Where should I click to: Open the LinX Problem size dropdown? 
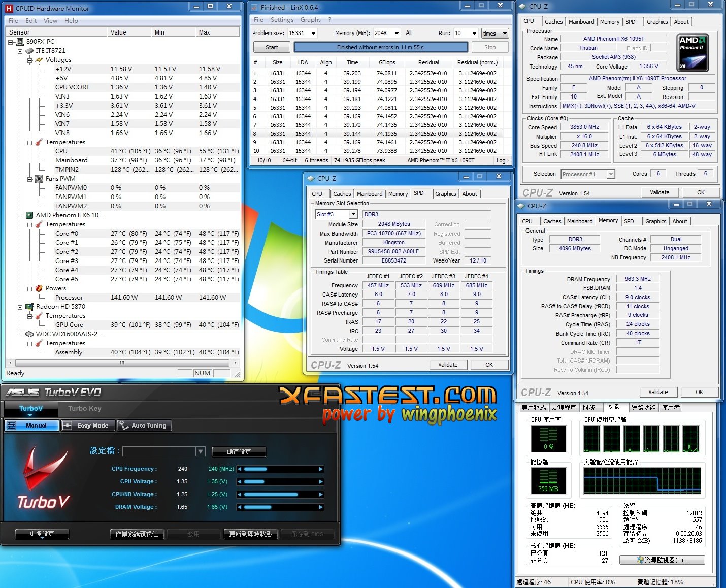click(313, 34)
